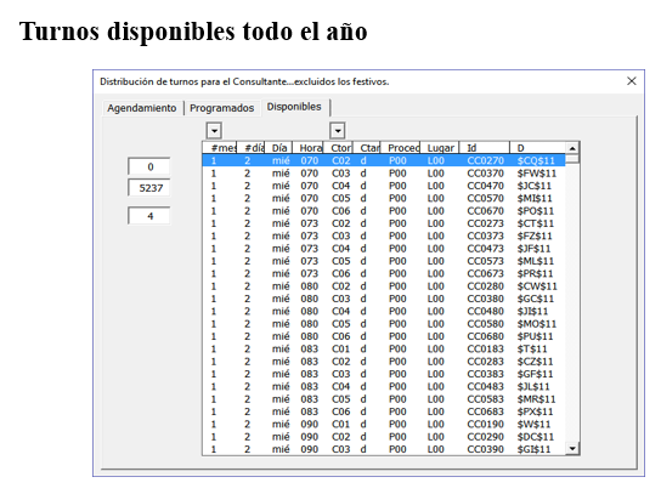Select the row with Id CC0380
The width and height of the screenshot is (661, 494).
384,299
